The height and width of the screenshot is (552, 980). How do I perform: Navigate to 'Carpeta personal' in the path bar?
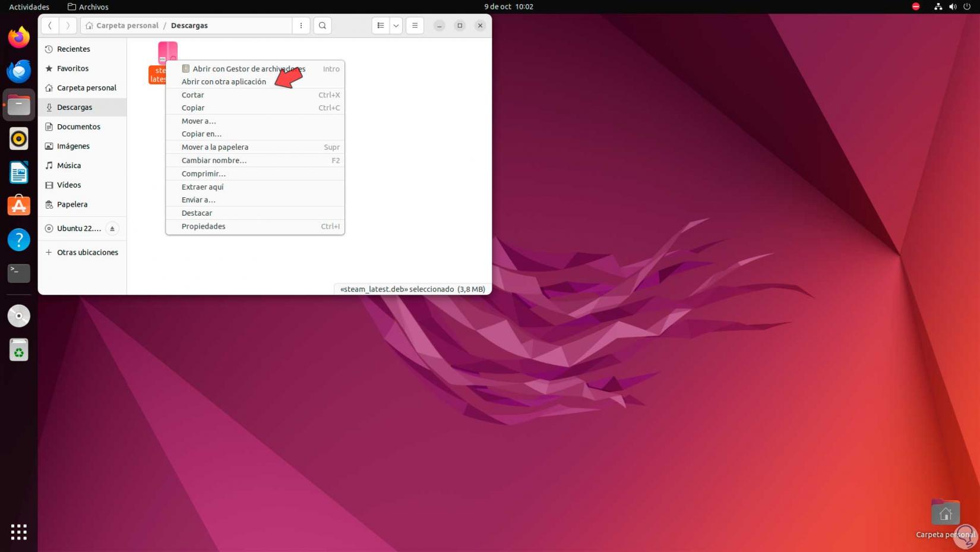tap(127, 26)
